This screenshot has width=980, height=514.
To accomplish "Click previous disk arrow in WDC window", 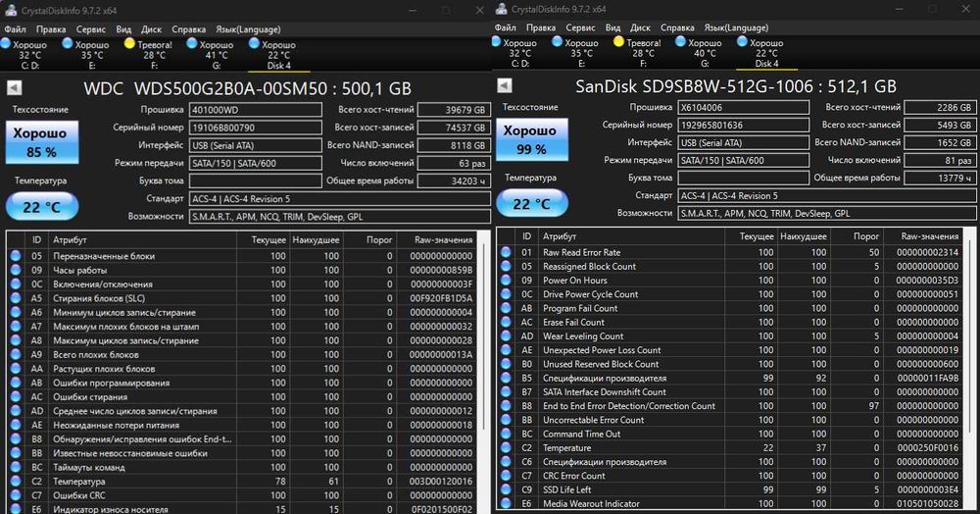I will point(15,88).
